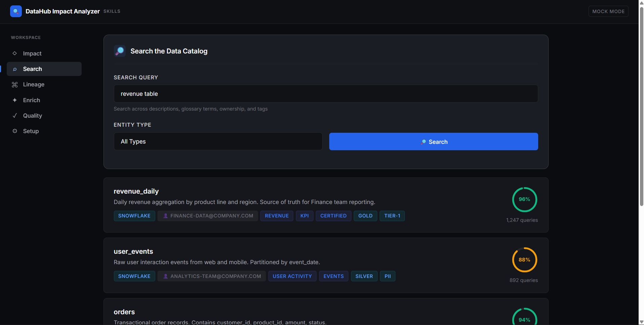This screenshot has height=325, width=644.
Task: Click the MOCK MODE badge
Action: point(608,11)
